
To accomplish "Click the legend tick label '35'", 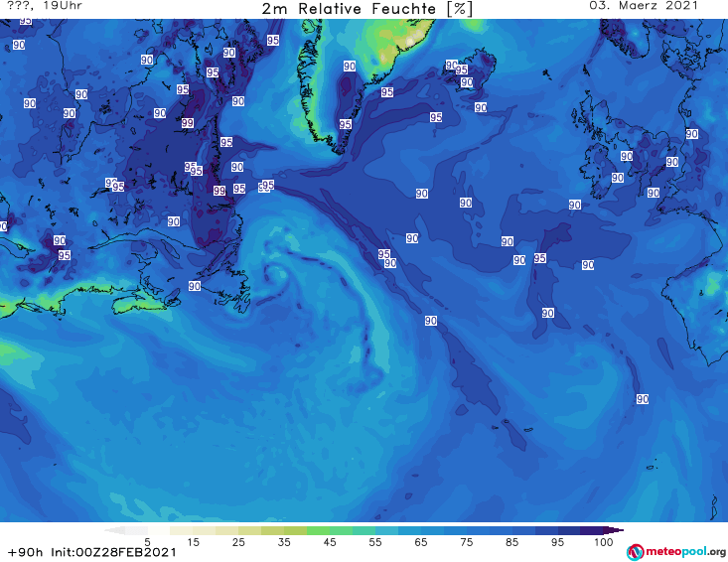I will tap(284, 542).
